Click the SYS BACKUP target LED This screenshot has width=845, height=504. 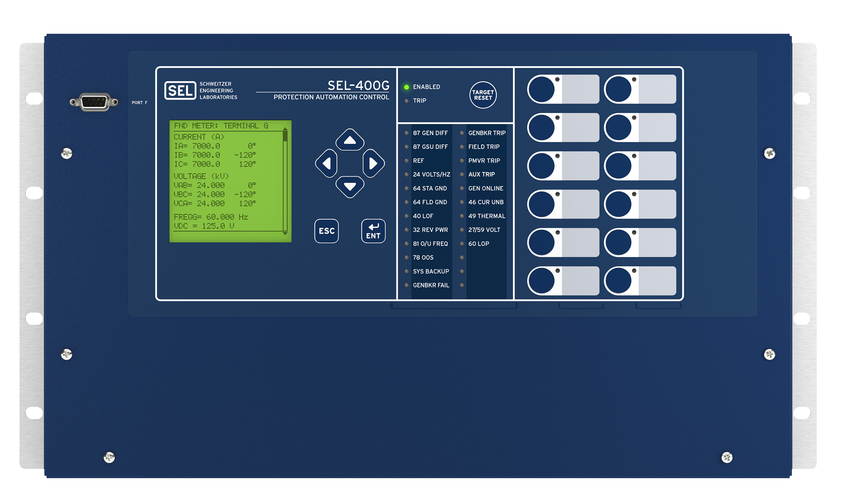(407, 272)
